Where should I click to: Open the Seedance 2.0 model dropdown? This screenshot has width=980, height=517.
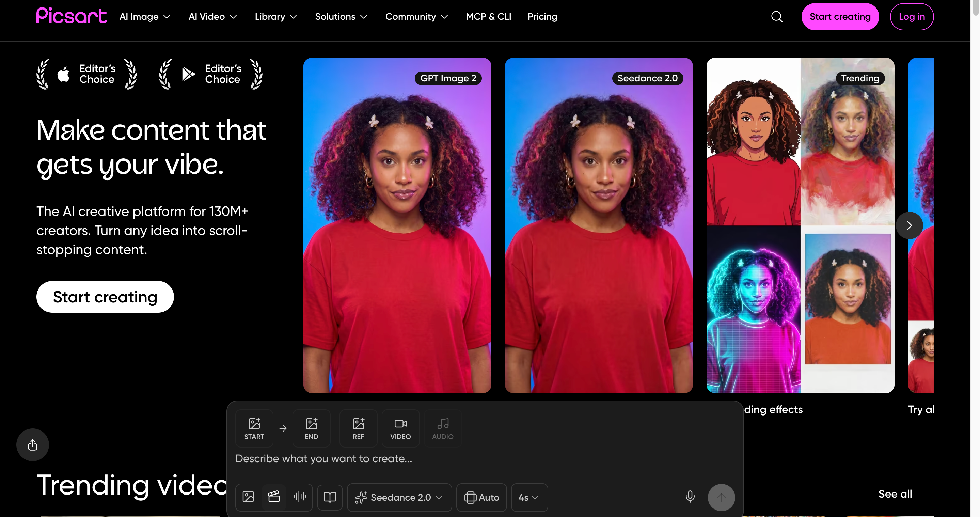coord(399,497)
